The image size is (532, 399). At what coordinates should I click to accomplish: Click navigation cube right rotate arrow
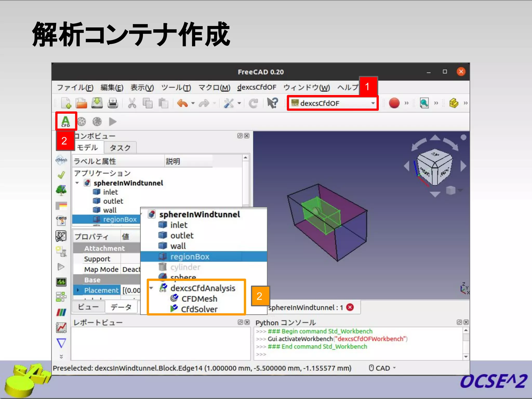pos(463,166)
